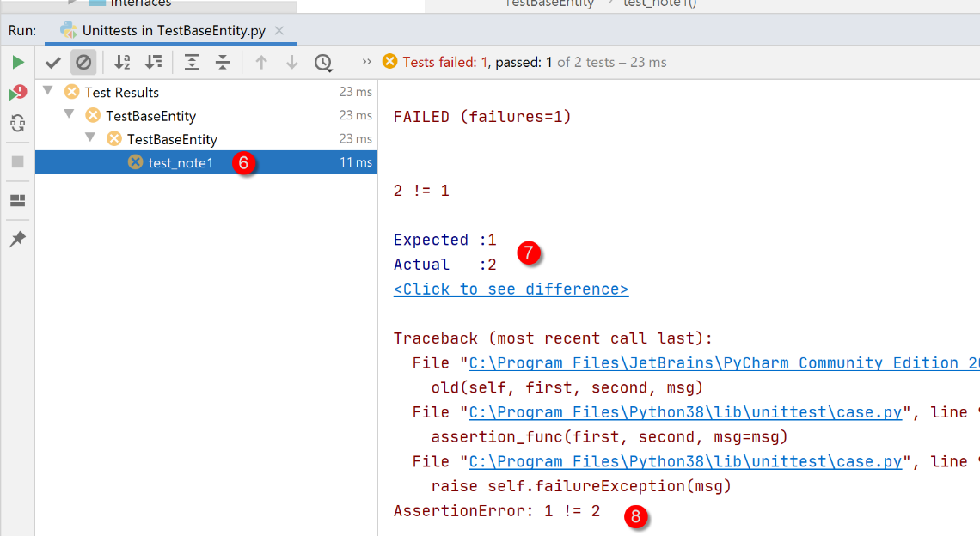
Task: Collapse the nested TestBaseEntity node
Action: pos(90,137)
